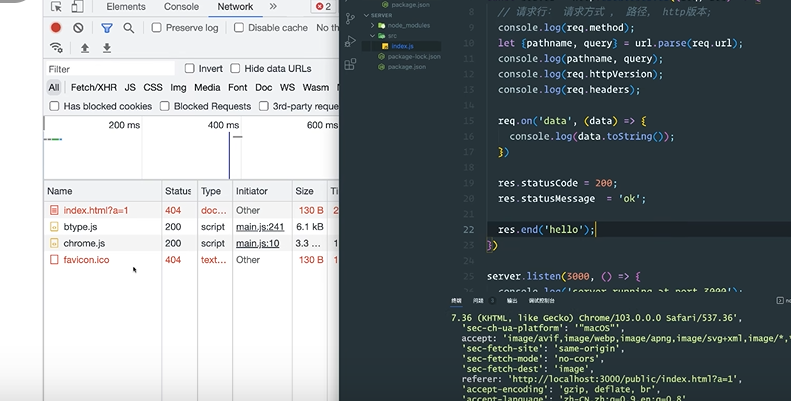
Task: Open Source Control in the VS Code activity bar
Action: point(350,19)
